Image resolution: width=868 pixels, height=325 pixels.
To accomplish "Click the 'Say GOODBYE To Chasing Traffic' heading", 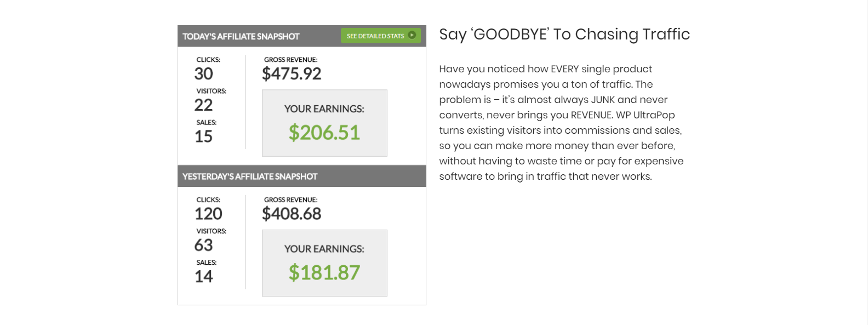I will (x=564, y=35).
